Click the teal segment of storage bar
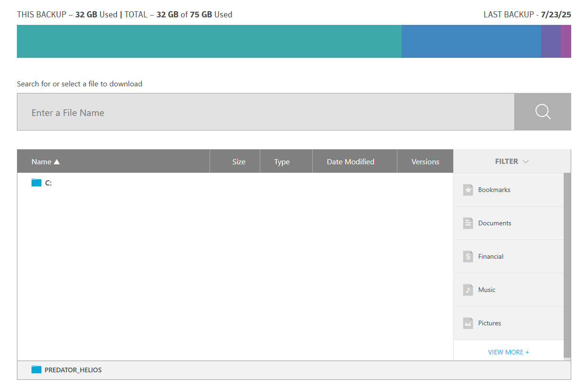Screen dimensions: 582x392 click(209, 41)
